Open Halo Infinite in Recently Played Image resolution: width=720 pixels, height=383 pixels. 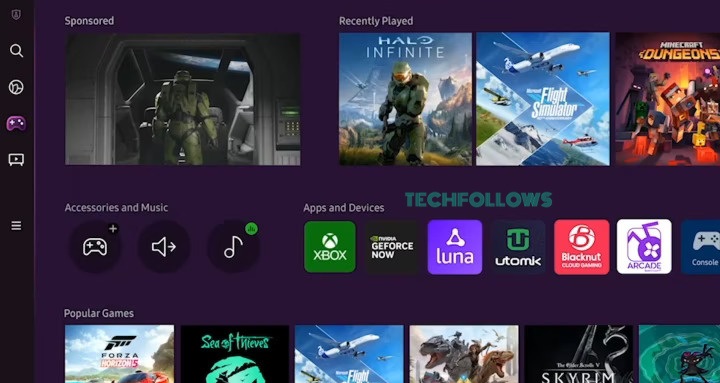(x=405, y=99)
